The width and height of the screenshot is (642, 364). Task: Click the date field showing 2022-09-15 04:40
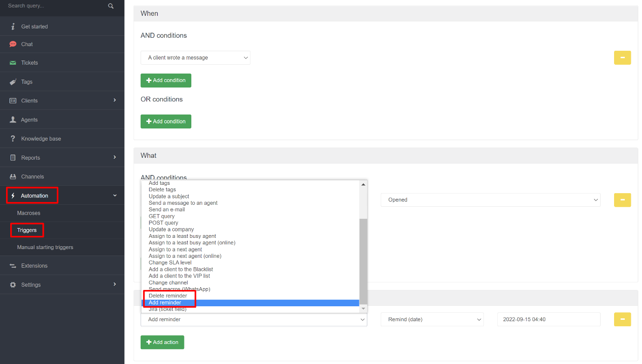(x=548, y=319)
